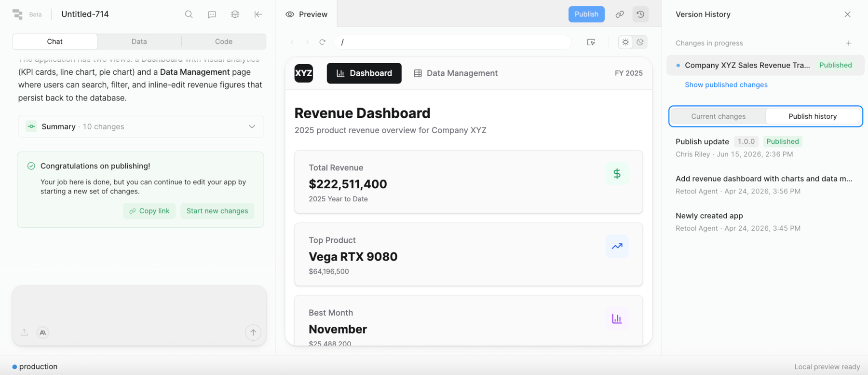Collapse the left chat panel
Screen dimensions: 868x375
pos(258,14)
